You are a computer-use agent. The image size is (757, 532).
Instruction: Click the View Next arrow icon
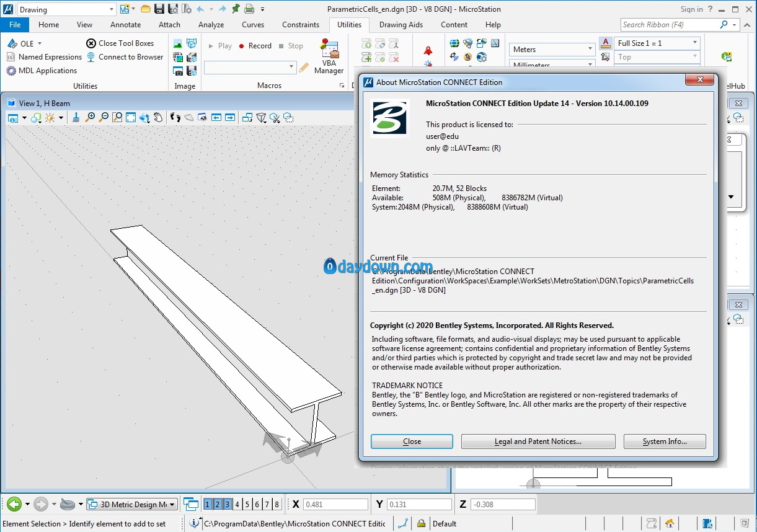(230, 117)
